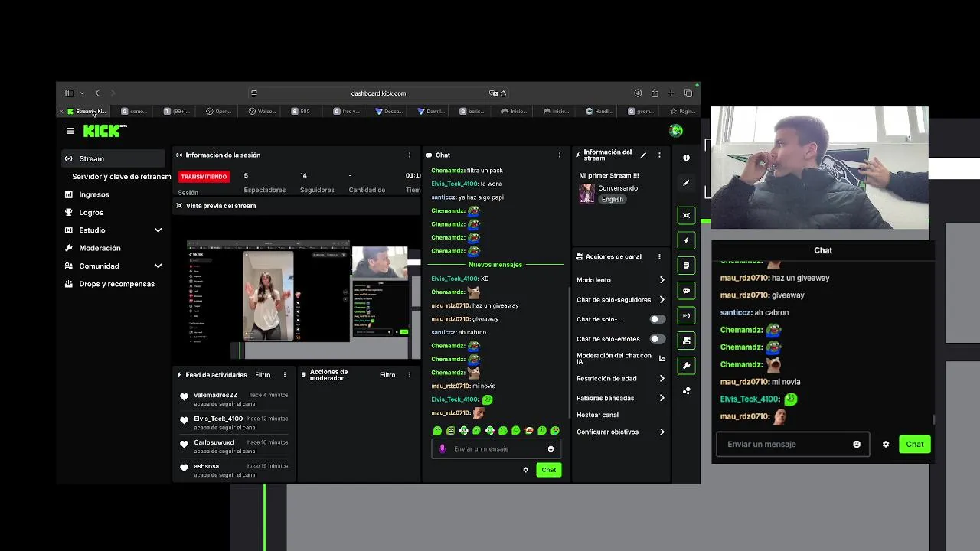
Task: Open Moderación del chat con IA
Action: coord(620,358)
